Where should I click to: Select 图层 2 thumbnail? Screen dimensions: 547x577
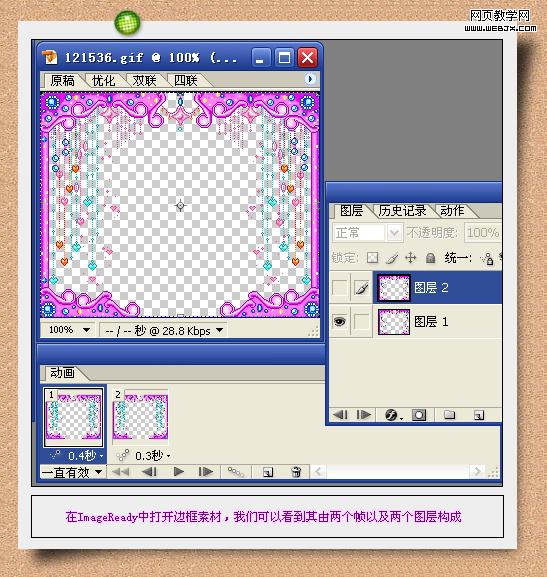pyautogui.click(x=394, y=287)
